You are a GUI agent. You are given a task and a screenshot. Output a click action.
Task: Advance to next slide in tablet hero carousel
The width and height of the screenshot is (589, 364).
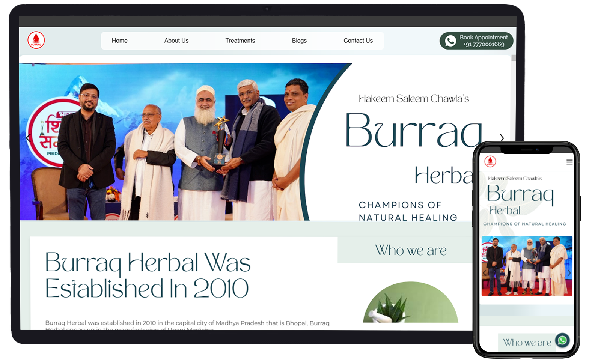pyautogui.click(x=502, y=138)
